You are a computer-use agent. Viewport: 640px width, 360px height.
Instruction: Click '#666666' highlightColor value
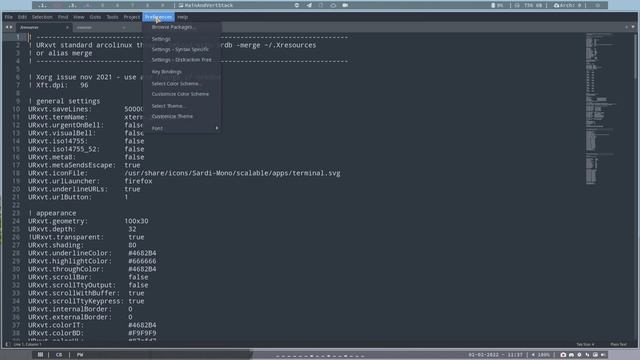tap(142, 261)
